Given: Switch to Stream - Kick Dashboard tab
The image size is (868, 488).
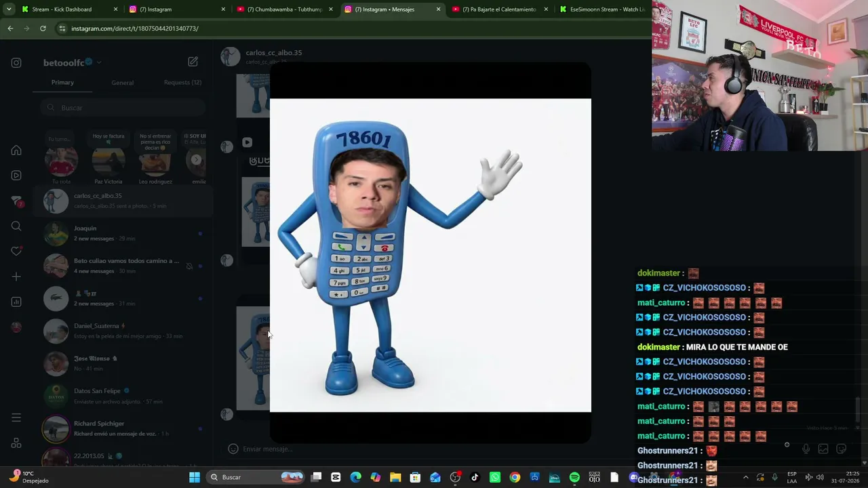Looking at the screenshot, I should (68, 9).
